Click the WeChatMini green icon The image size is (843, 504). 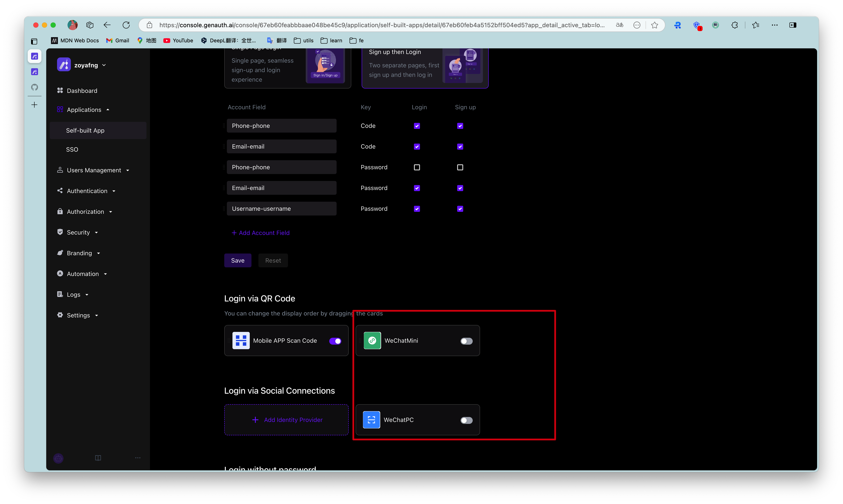click(x=372, y=341)
